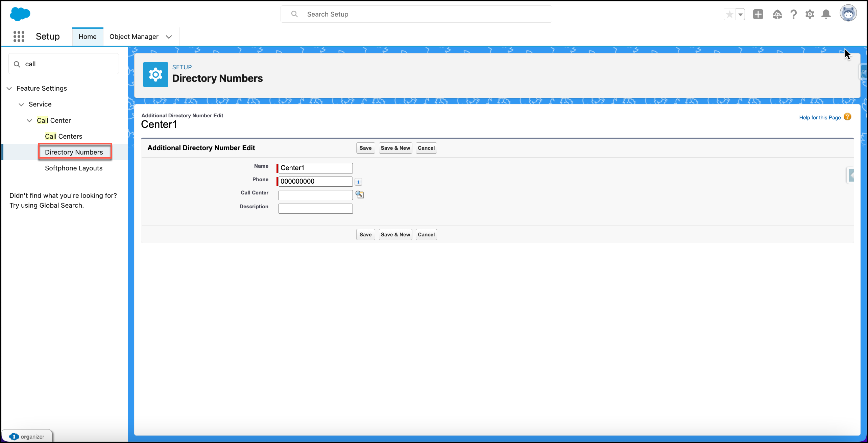The image size is (868, 443).
Task: Collapse the Call Center tree node
Action: (x=29, y=120)
